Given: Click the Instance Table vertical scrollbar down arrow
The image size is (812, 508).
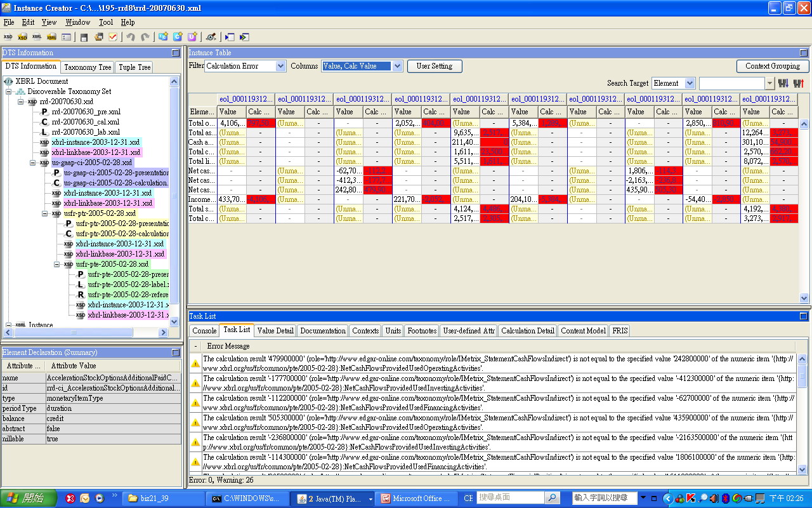Looking at the screenshot, I should pyautogui.click(x=804, y=298).
